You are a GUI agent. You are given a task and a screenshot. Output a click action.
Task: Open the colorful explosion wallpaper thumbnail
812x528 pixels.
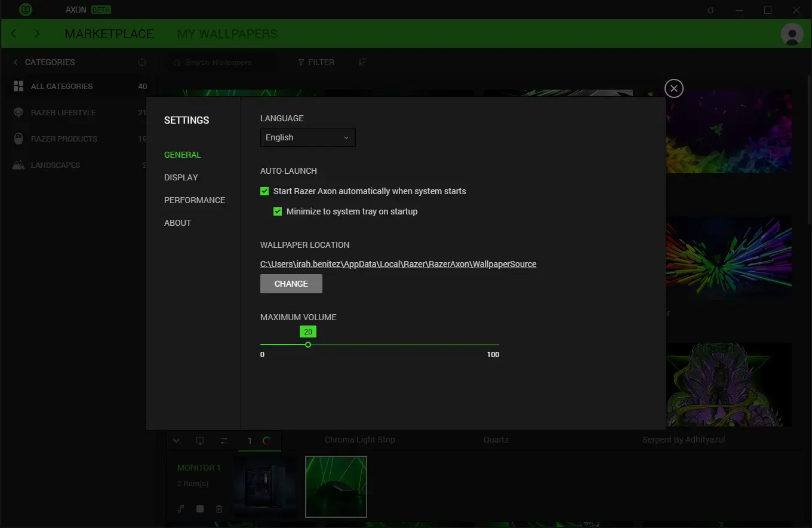click(729, 131)
